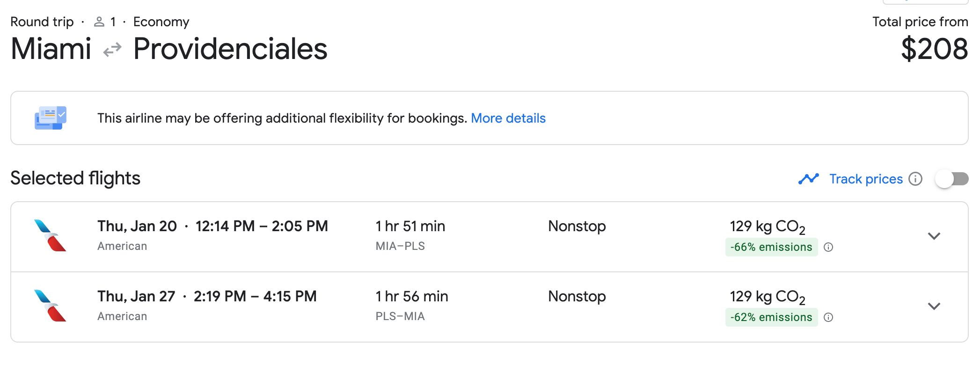Click the Providenciales destination heading
The image size is (980, 365).
pos(230,49)
